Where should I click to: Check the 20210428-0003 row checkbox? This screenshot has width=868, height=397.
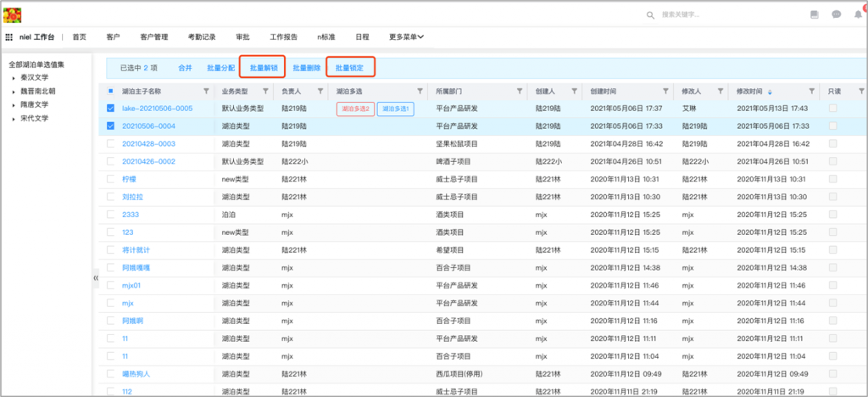110,143
